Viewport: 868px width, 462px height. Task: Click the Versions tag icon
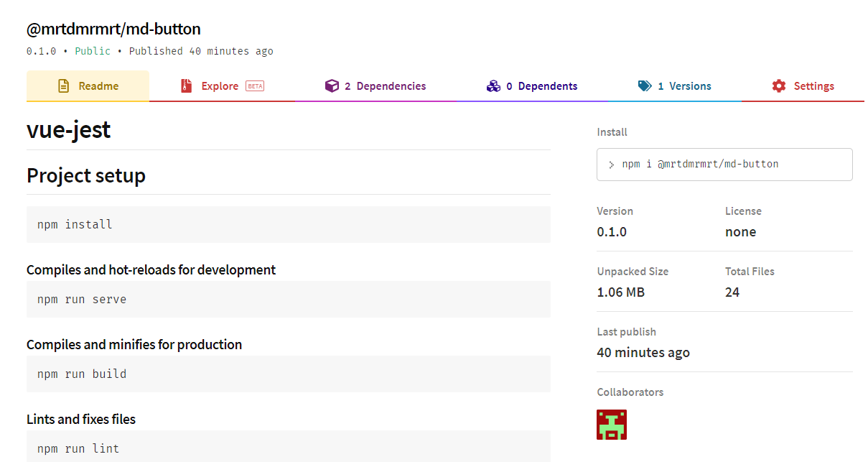(644, 86)
